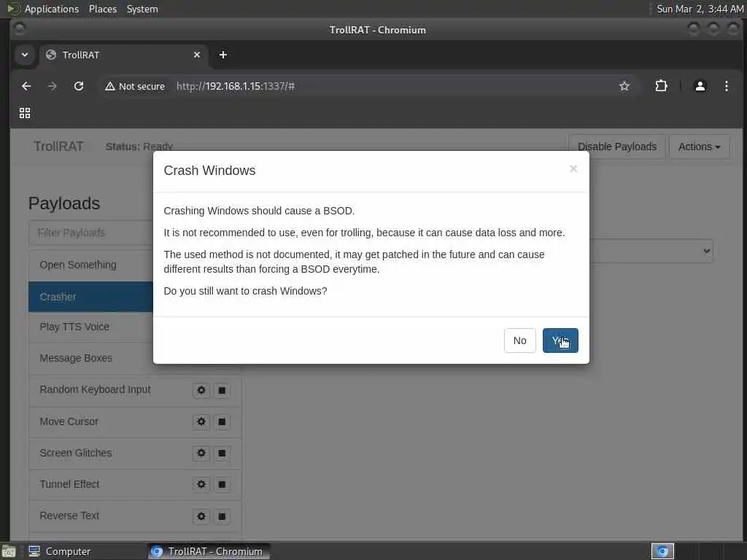This screenshot has height=560, width=747.
Task: Click the window menu icon on title bar
Action: click(19, 29)
